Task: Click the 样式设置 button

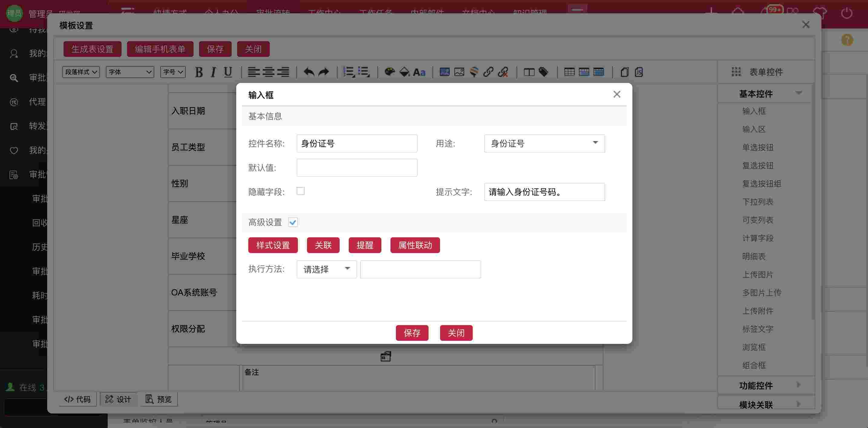Action: [x=272, y=245]
